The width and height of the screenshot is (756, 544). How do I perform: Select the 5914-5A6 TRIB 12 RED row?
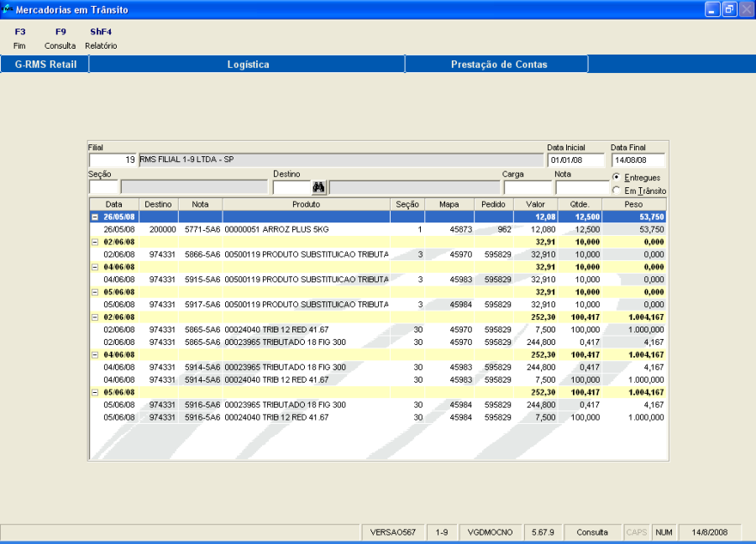pos(378,380)
